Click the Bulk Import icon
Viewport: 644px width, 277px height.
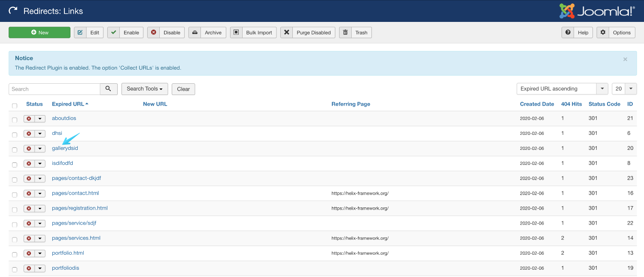tap(236, 33)
